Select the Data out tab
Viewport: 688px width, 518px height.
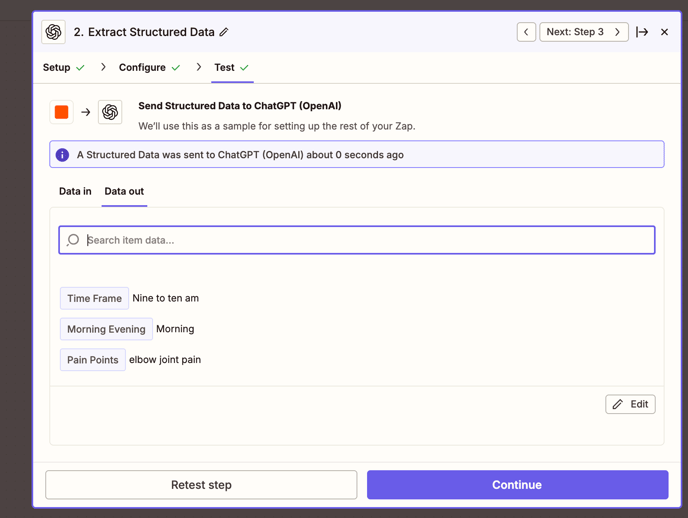coord(124,191)
